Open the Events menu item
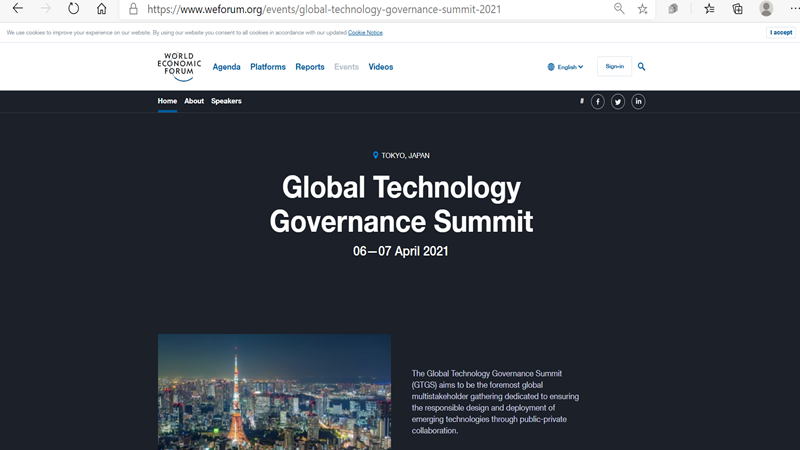The image size is (800, 450). 346,67
